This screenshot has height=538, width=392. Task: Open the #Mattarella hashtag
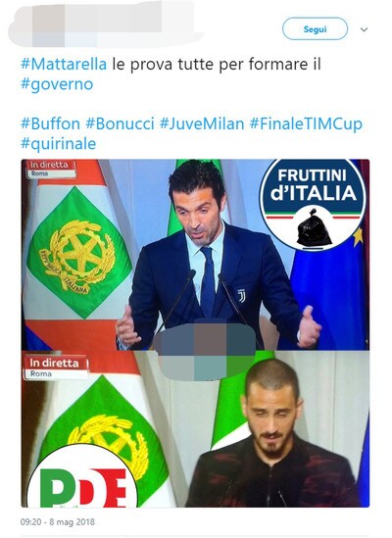(x=64, y=64)
